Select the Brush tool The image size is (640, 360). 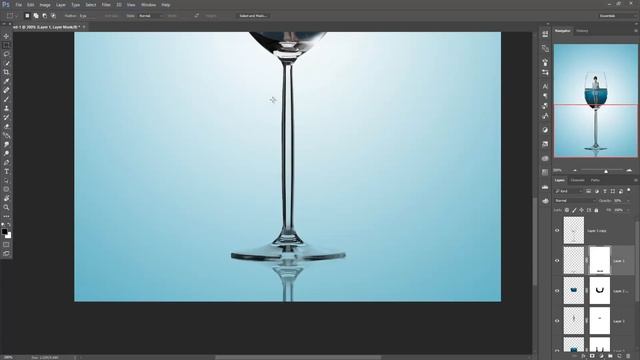6,99
